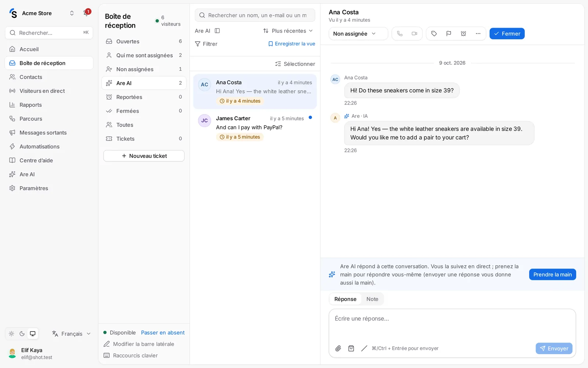The image size is (588, 368).
Task: Click the Fermer button to close conversation
Action: click(507, 33)
